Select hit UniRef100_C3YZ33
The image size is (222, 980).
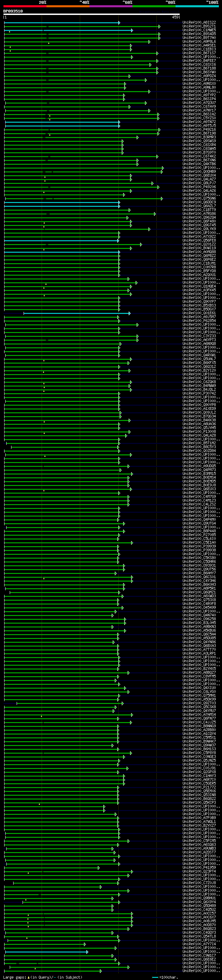199,335
